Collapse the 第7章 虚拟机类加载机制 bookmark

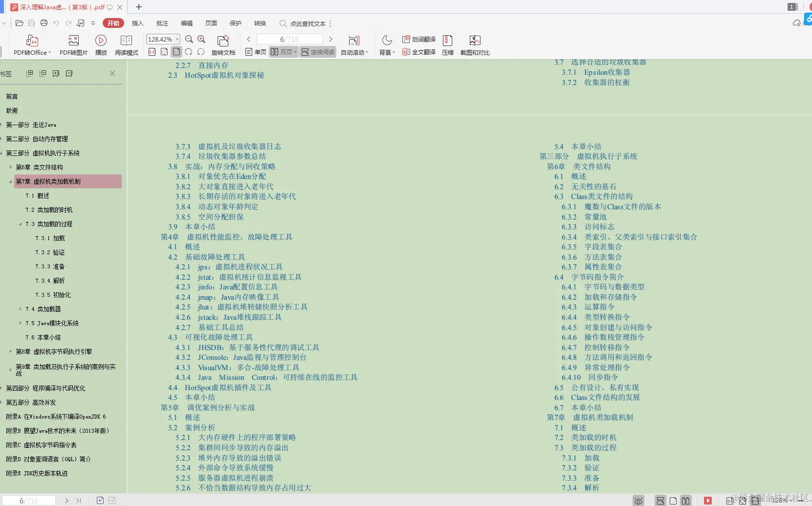pos(10,181)
